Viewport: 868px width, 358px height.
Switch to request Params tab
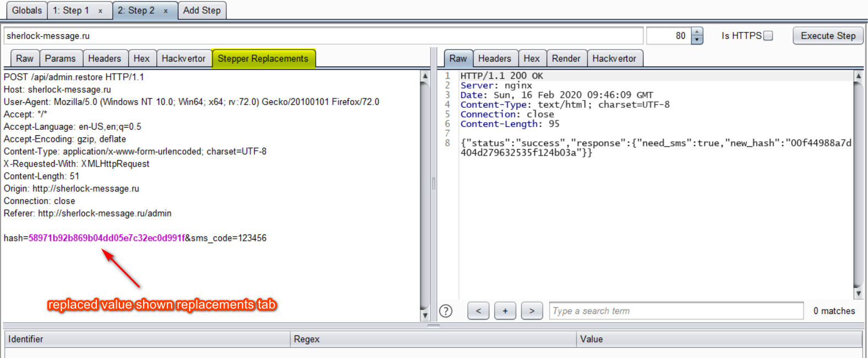point(60,58)
